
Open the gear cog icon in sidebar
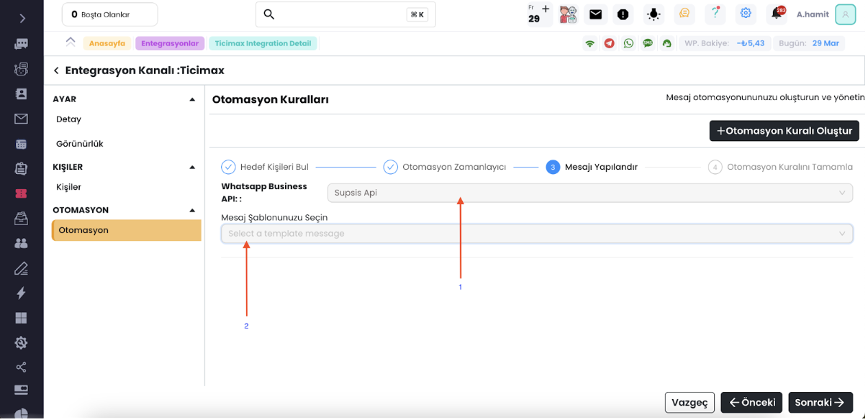[x=21, y=342]
